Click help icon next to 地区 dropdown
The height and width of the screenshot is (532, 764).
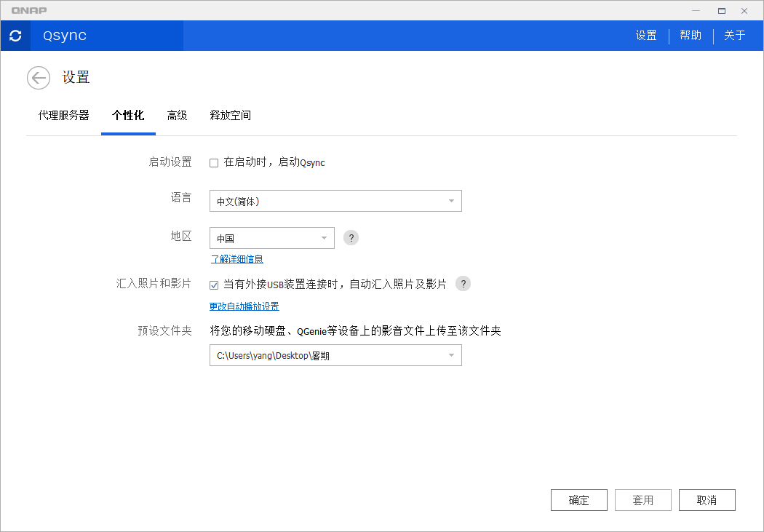351,238
